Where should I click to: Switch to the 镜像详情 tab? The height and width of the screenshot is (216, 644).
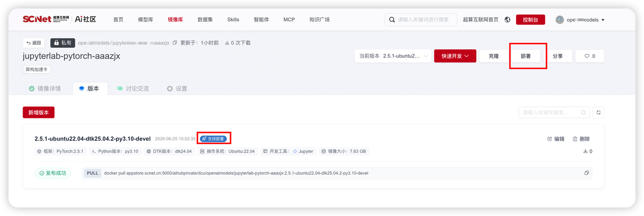click(45, 89)
